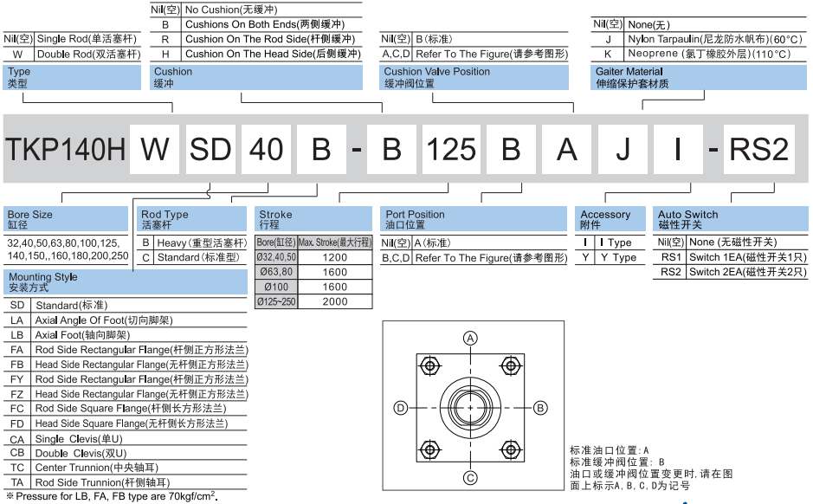This screenshot has width=813, height=504.
Task: Click the circled B marker on port diagram
Action: 539,407
